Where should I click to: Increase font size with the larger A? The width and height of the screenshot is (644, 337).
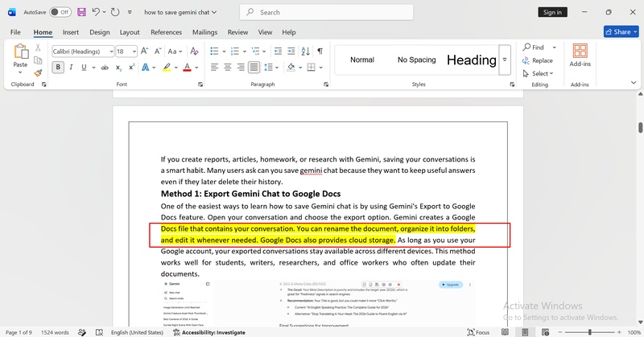pos(144,51)
